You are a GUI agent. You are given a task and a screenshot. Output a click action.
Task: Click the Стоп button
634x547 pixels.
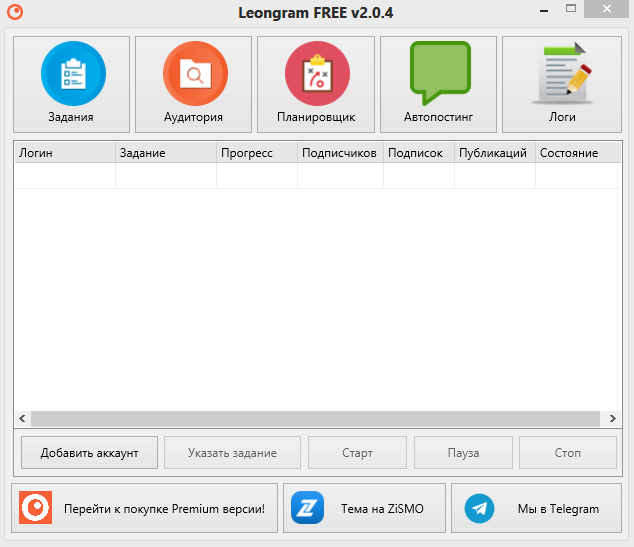tap(568, 452)
